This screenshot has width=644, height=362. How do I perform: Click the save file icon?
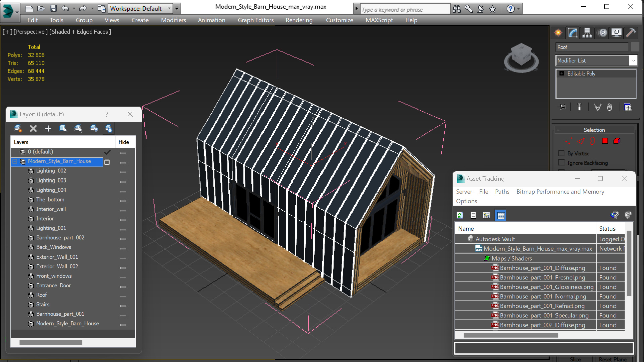(x=53, y=8)
